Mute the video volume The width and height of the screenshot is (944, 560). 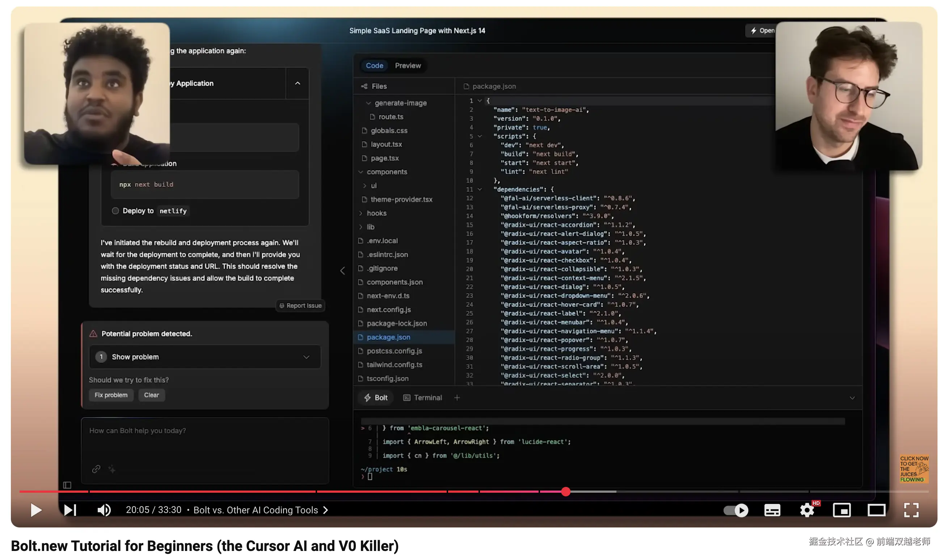(x=104, y=510)
